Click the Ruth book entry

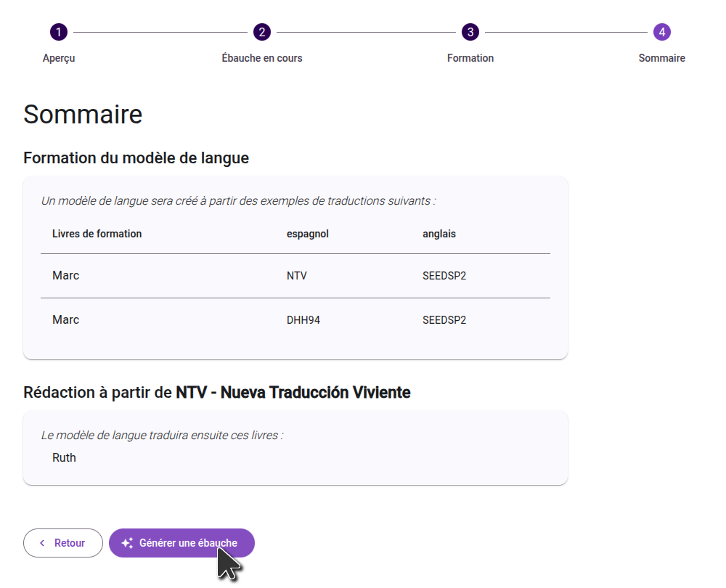coord(64,457)
